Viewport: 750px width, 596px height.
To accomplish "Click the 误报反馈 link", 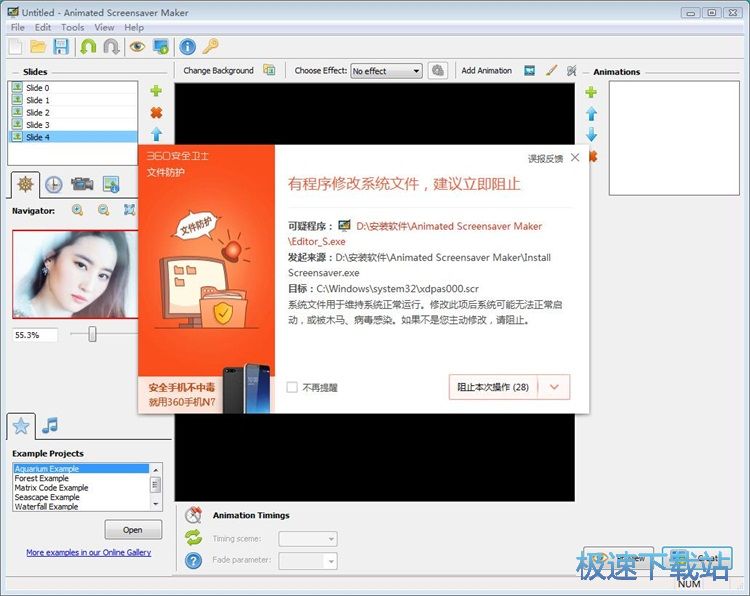I will pos(545,159).
